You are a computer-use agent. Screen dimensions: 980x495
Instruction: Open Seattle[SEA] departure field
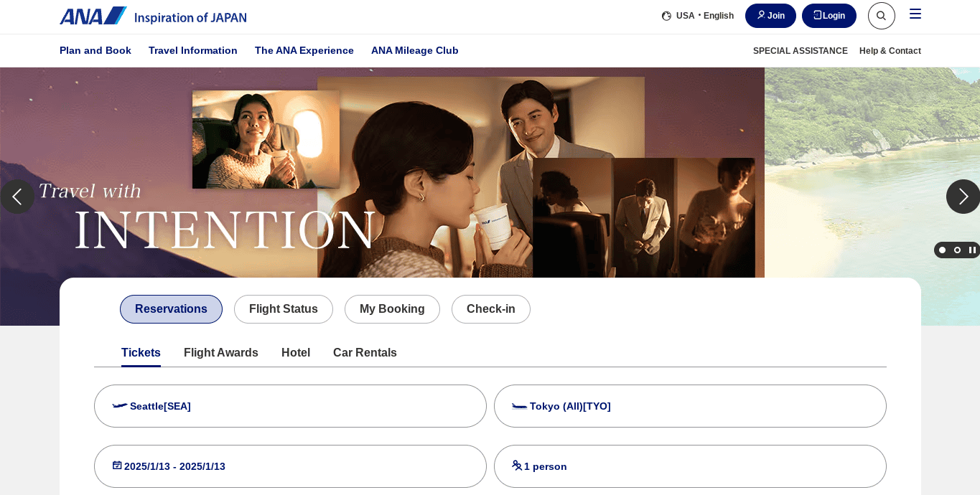(290, 406)
